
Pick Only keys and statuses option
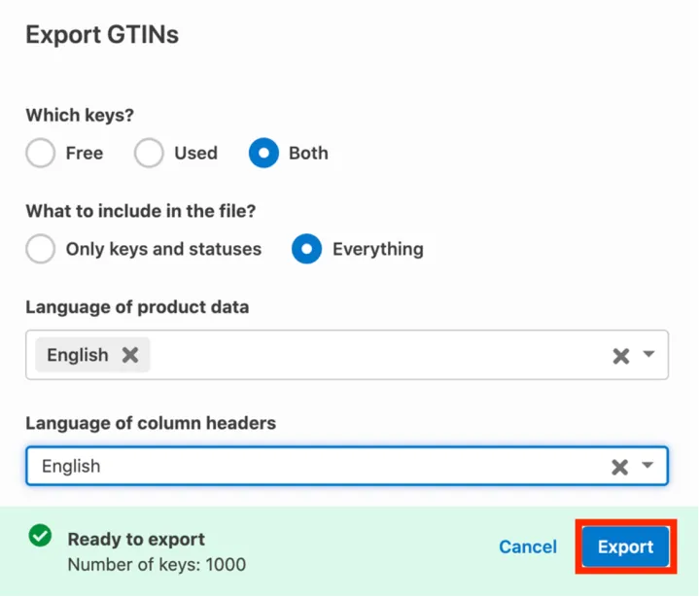pyautogui.click(x=41, y=249)
